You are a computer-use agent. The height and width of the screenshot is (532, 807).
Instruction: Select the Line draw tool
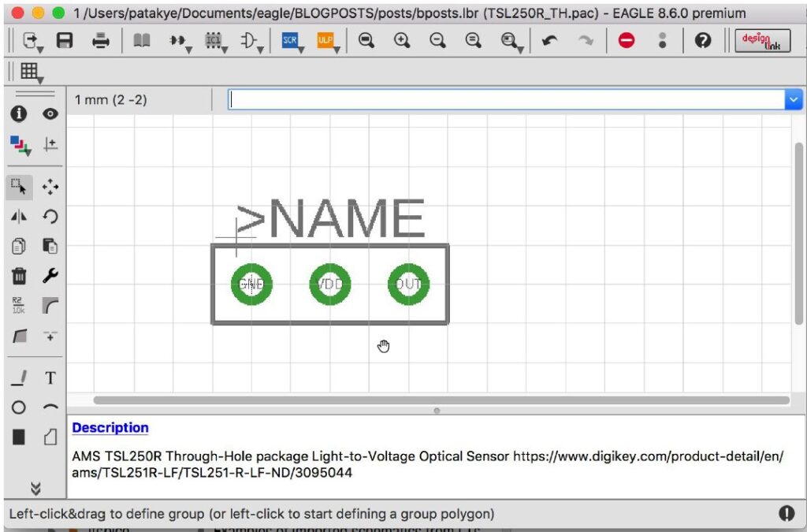[x=19, y=378]
